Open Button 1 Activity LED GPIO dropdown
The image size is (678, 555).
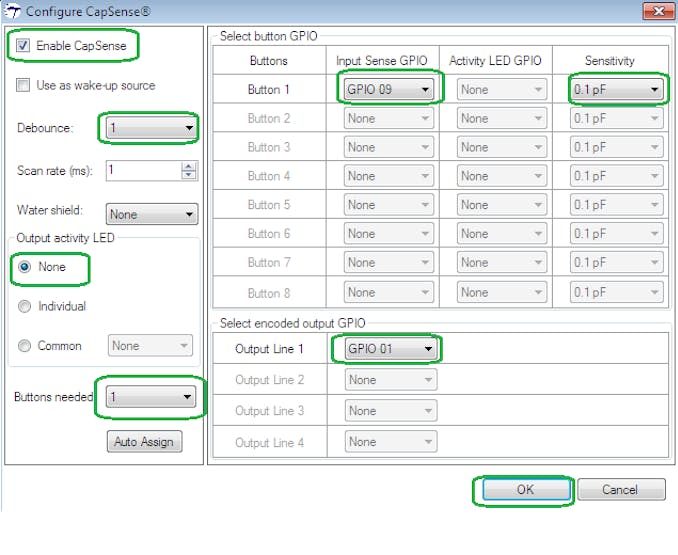(x=502, y=89)
